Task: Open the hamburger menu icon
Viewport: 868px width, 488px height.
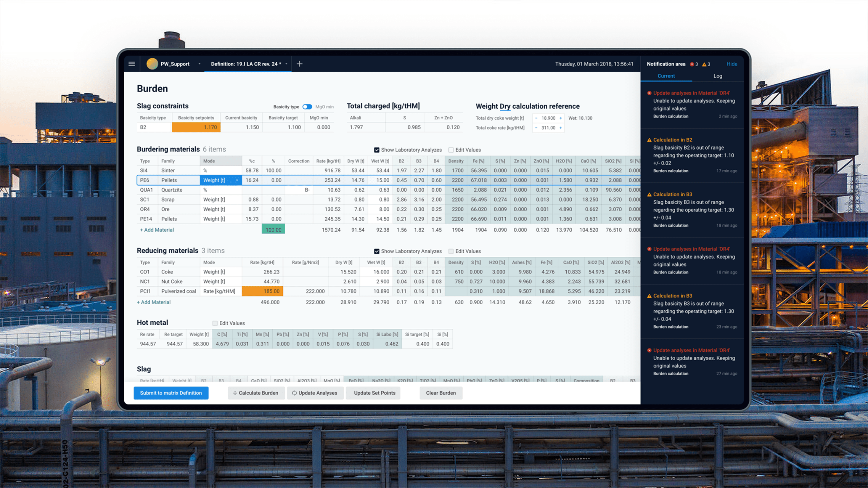Action: [132, 64]
